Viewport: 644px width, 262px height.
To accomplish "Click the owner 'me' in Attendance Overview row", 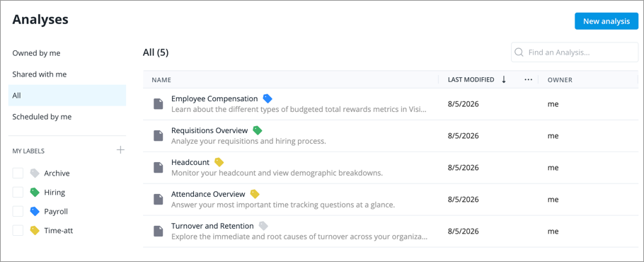I will (553, 199).
